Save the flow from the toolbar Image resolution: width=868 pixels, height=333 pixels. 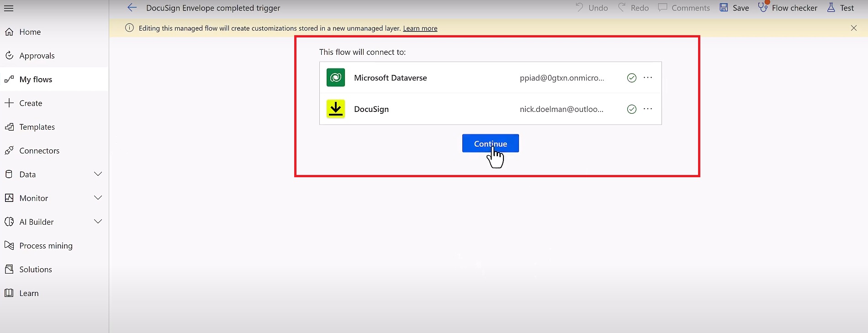coord(734,8)
